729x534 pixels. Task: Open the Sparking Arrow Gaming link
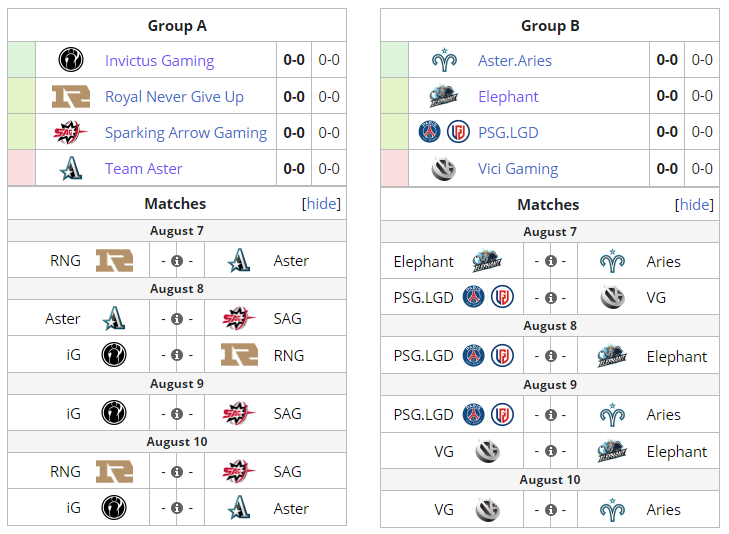[x=186, y=133]
